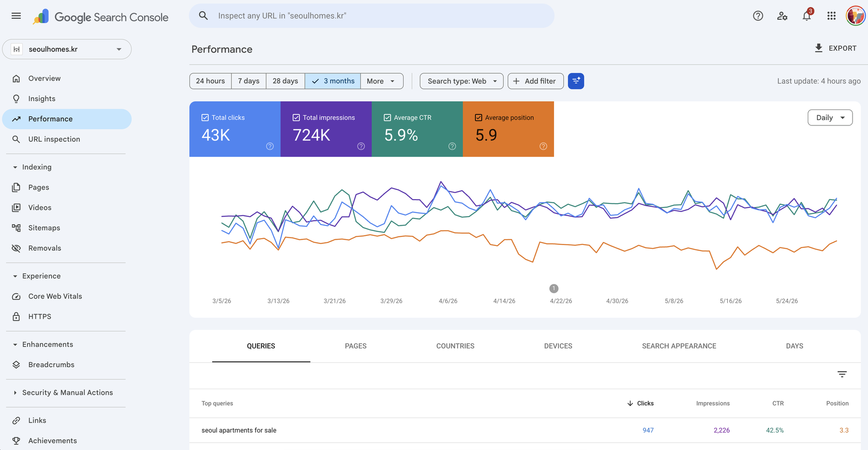Click the EXPORT button
The width and height of the screenshot is (868, 450).
click(835, 48)
